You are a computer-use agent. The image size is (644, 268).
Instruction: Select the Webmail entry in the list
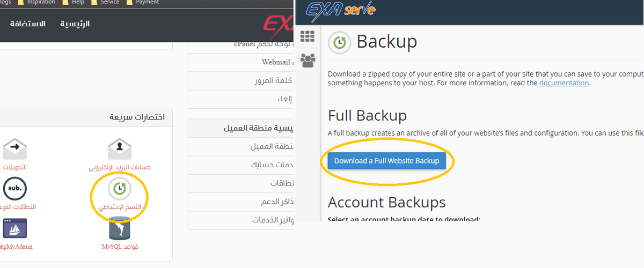(276, 62)
